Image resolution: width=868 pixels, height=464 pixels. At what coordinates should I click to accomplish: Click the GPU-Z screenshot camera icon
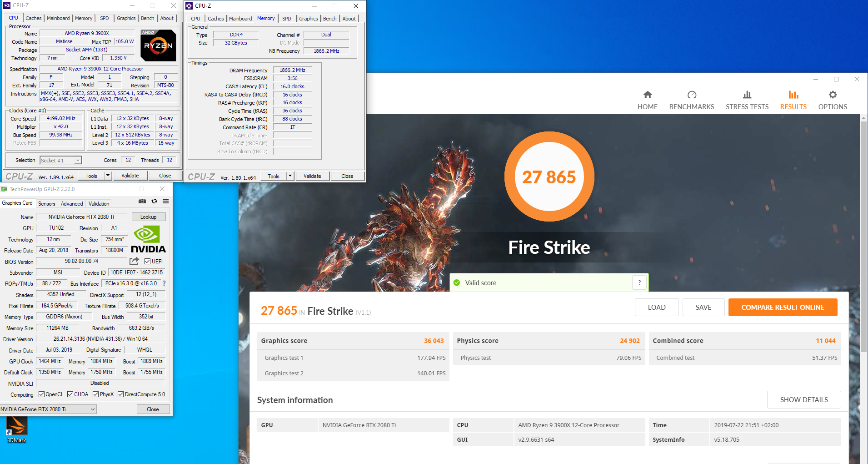[x=142, y=201]
